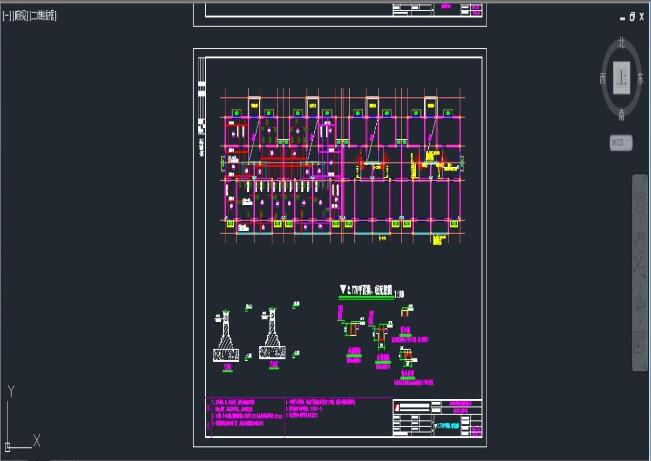Rotate view using ViewCube north (北) label
The image size is (651, 461).
tap(621, 43)
